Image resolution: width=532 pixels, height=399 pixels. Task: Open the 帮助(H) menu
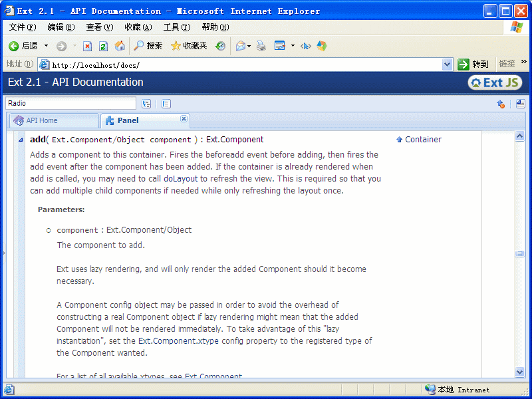215,27
